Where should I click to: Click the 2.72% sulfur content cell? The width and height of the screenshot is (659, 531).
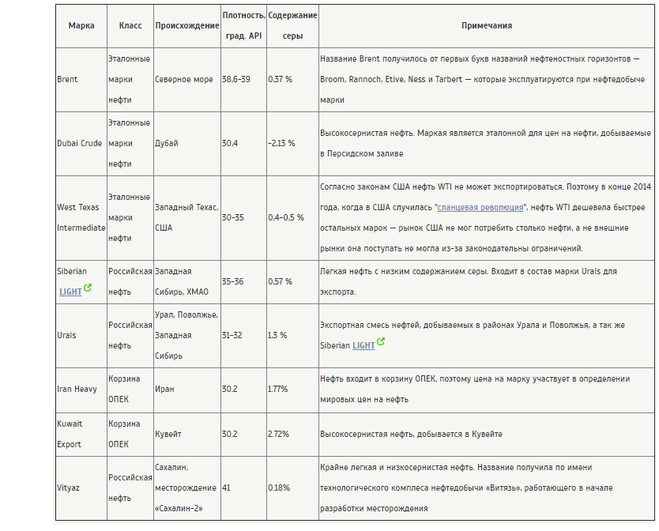281,434
